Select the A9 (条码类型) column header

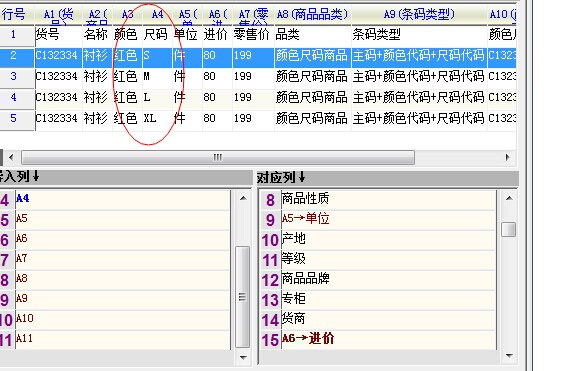point(419,14)
